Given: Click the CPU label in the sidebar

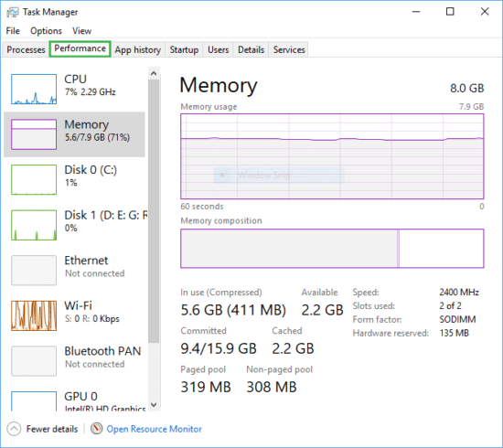Looking at the screenshot, I should (x=75, y=80).
